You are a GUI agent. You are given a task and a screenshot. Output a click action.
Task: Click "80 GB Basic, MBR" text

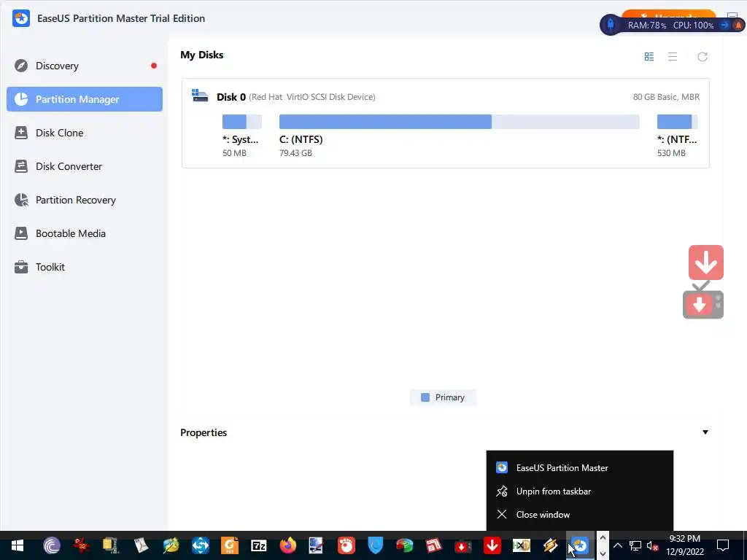coord(666,97)
